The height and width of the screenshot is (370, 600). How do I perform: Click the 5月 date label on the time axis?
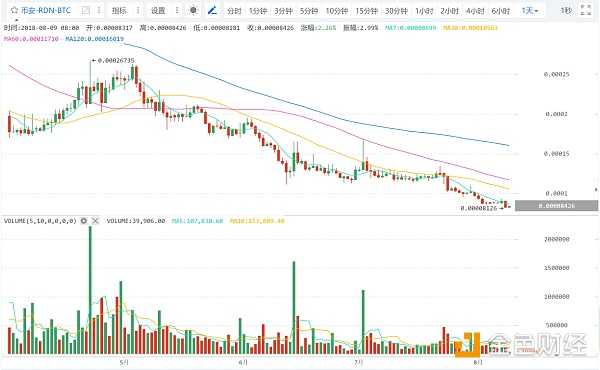pos(124,362)
